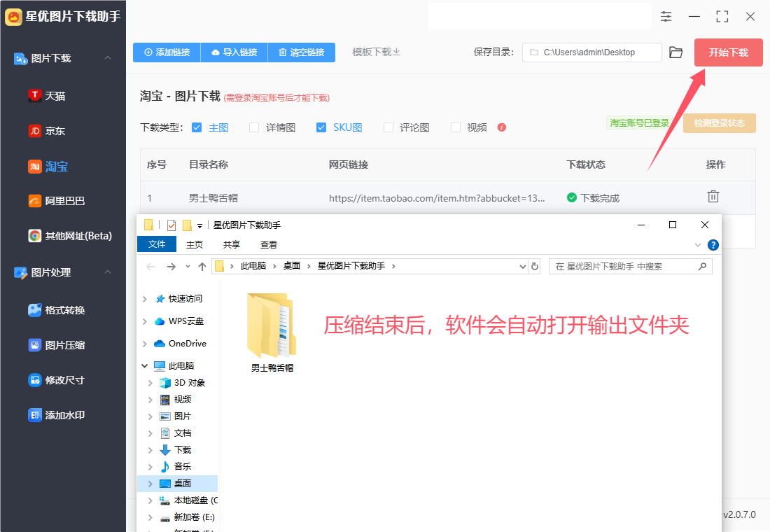This screenshot has width=770, height=532.
Task: Collapse 此电脑 in Explorer tree
Action: point(144,366)
